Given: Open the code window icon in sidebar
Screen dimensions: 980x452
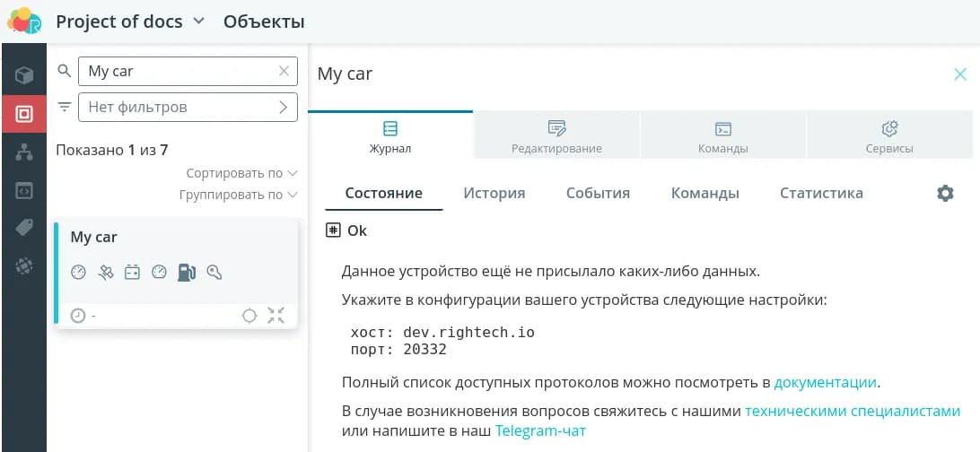Looking at the screenshot, I should tap(24, 190).
